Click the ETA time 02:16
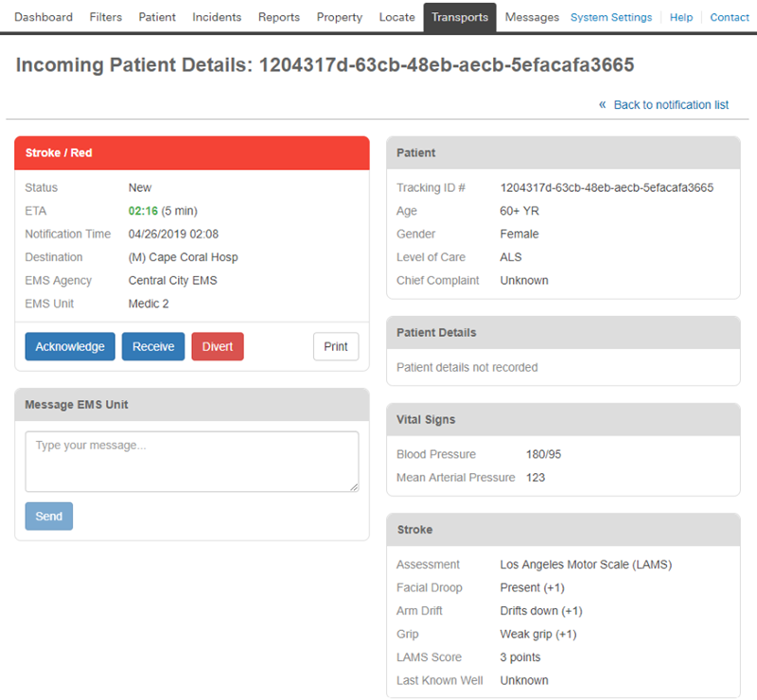757x700 pixels. 143,211
